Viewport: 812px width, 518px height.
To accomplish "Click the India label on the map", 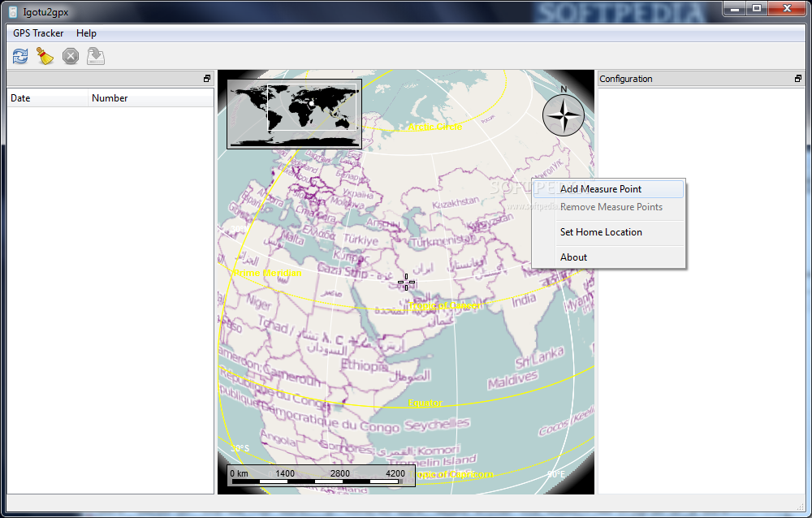I will pos(524,300).
